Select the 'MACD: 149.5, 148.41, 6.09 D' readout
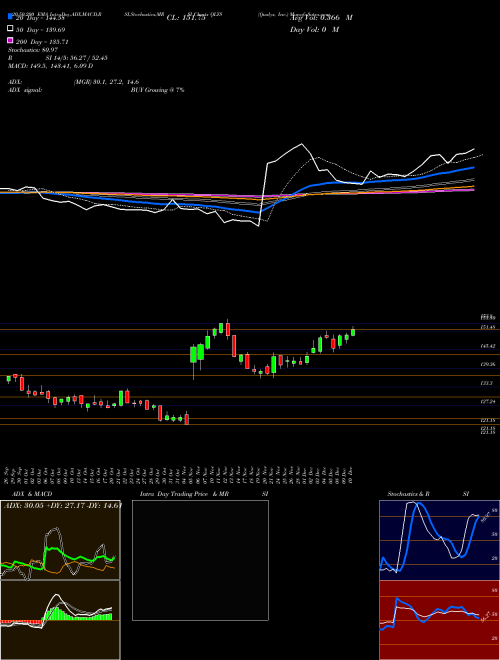Screen dimensions: 500x660 tap(51, 66)
